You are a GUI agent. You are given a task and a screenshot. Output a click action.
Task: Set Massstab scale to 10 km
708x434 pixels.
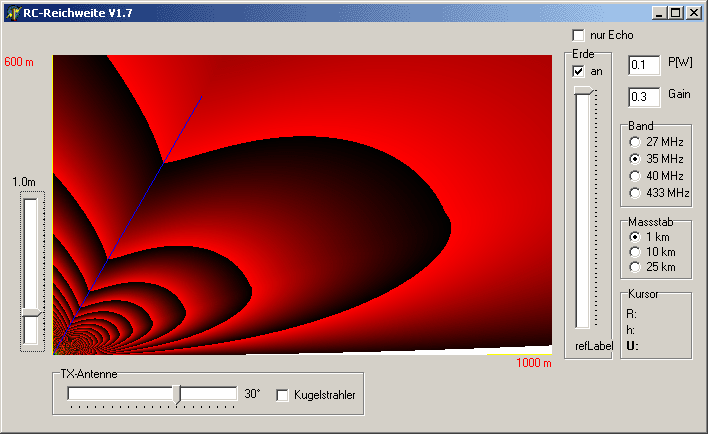[x=634, y=252]
